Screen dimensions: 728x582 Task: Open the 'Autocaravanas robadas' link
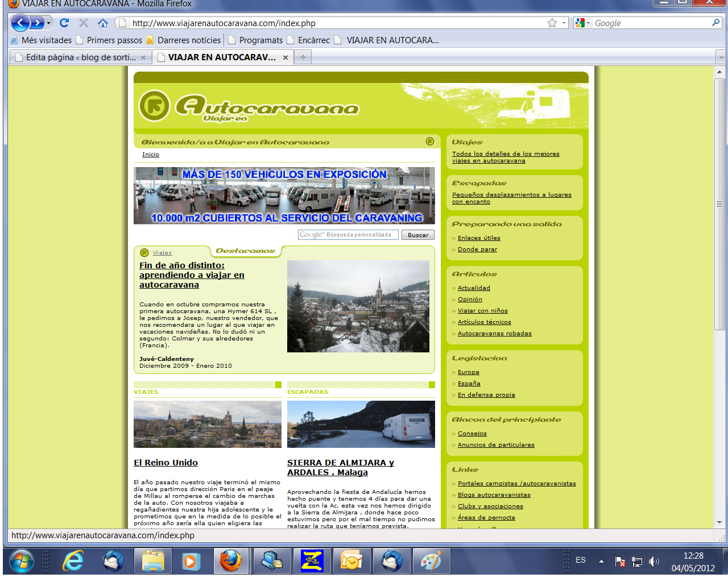pos(494,334)
